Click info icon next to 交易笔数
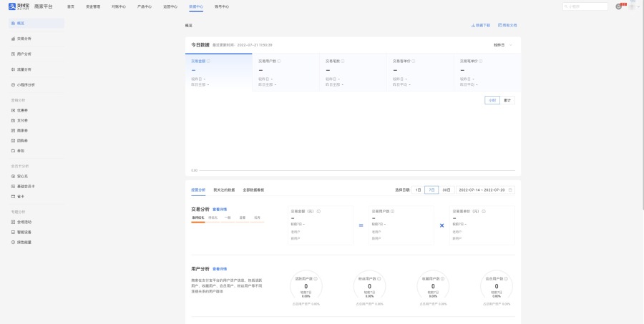 point(343,62)
